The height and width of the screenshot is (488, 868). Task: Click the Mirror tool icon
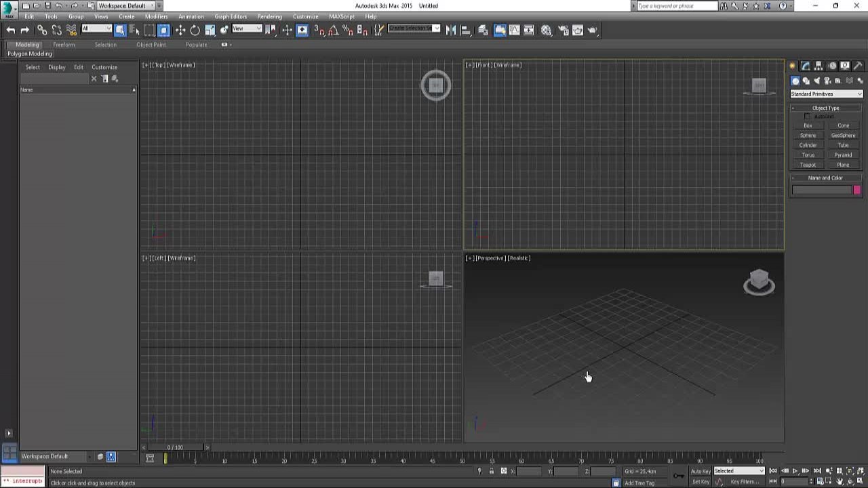[451, 30]
